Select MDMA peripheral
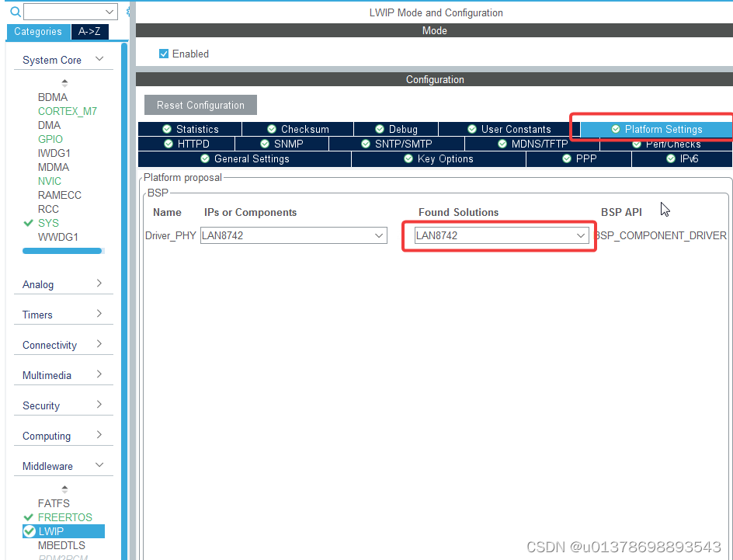733x560 pixels. [54, 167]
